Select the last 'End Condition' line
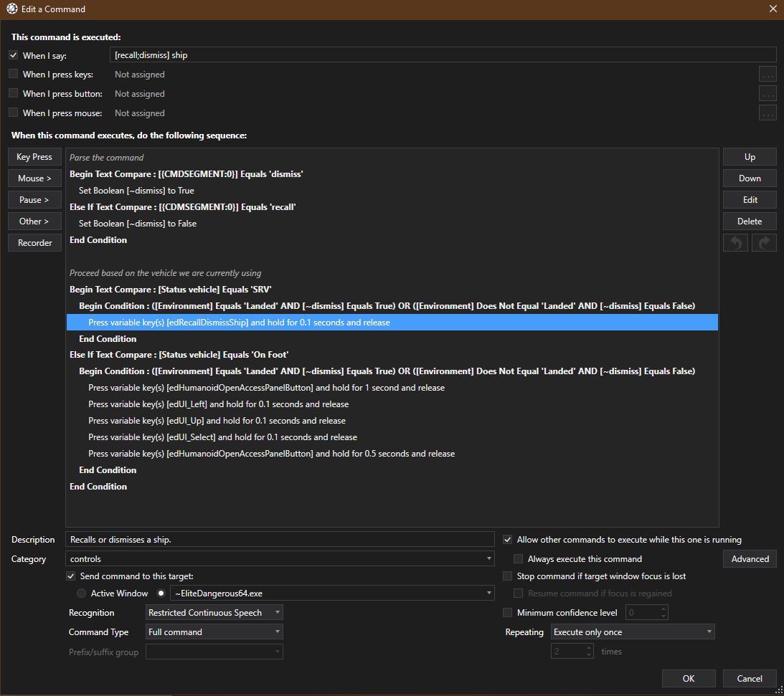Image resolution: width=784 pixels, height=696 pixels. point(392,487)
